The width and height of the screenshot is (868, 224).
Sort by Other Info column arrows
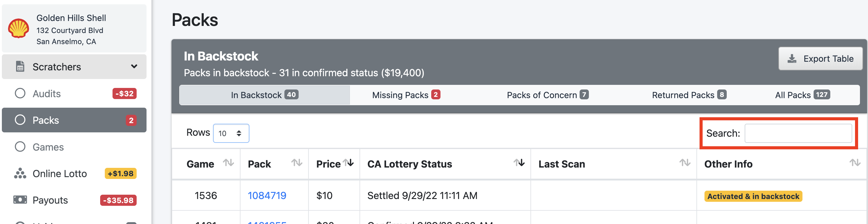coord(855,163)
